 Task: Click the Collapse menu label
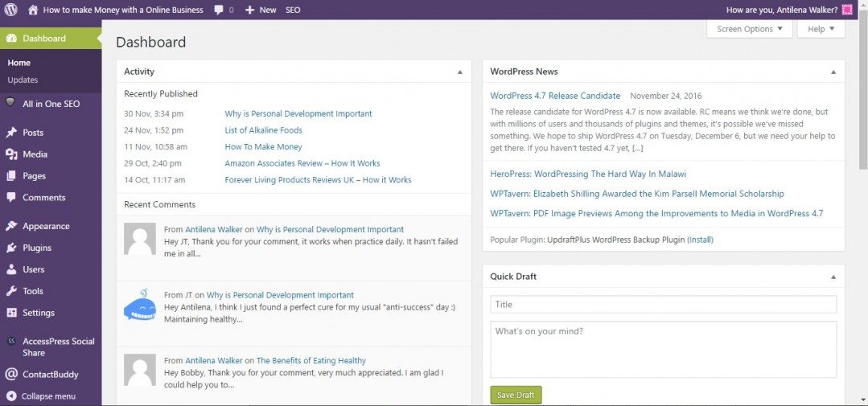[48, 396]
